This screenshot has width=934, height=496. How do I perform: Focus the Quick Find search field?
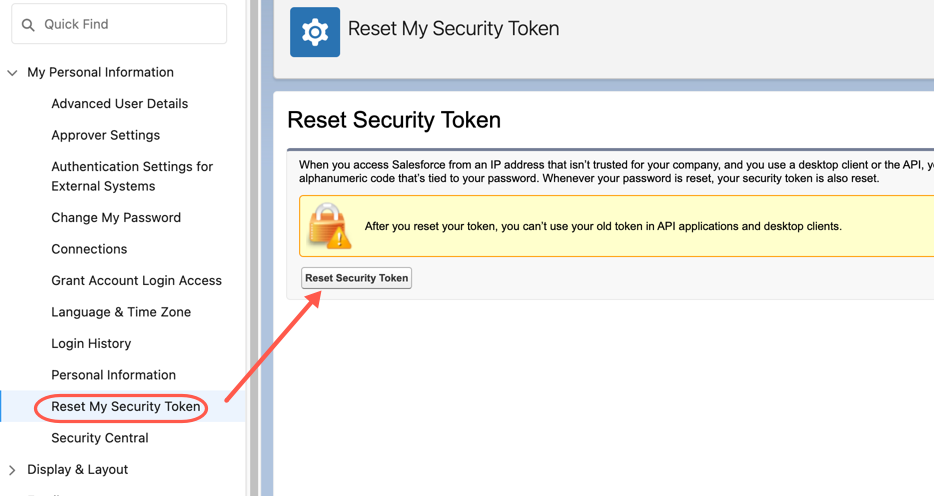[119, 24]
